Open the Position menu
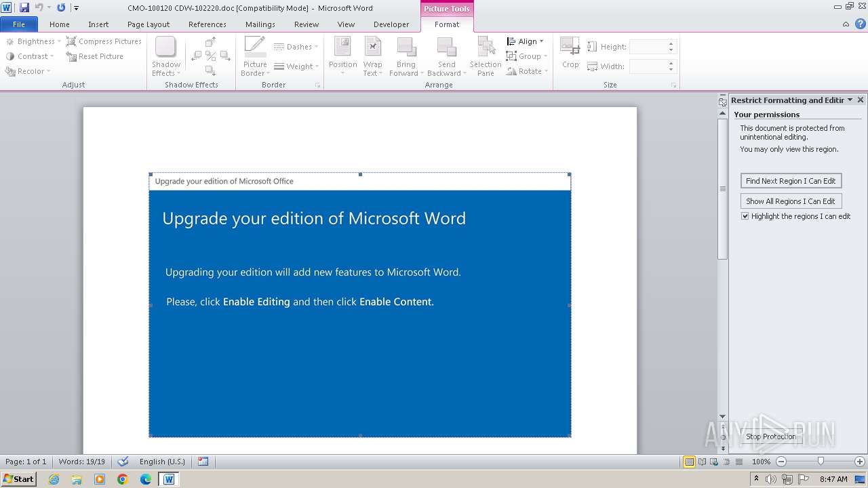 point(342,56)
